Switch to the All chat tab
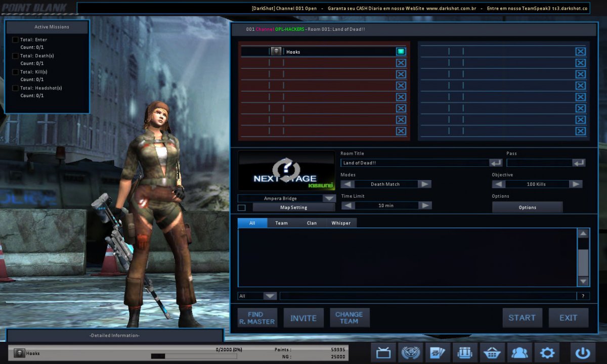 pos(252,223)
